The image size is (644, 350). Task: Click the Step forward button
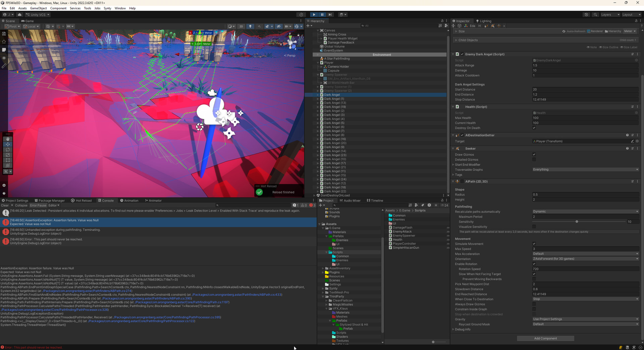[x=330, y=15]
